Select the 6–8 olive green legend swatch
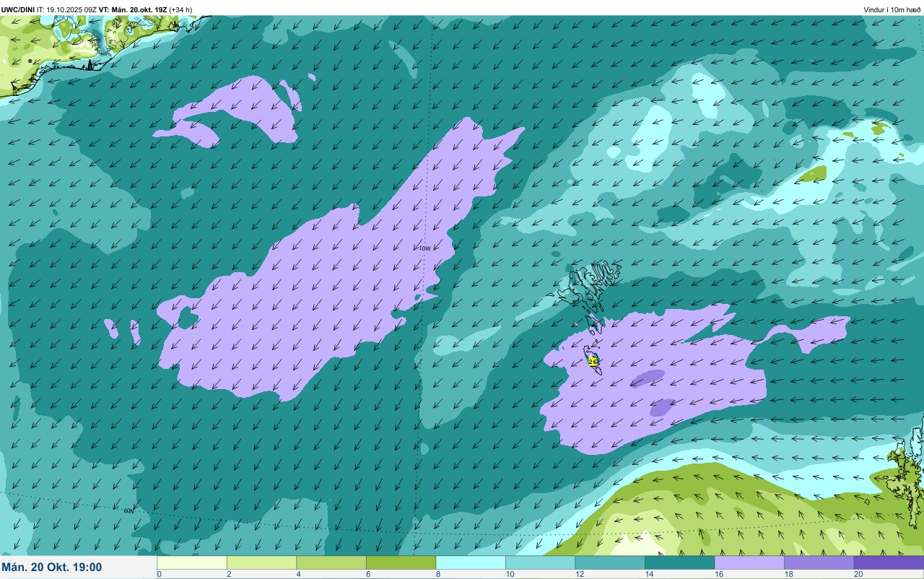 click(x=401, y=562)
